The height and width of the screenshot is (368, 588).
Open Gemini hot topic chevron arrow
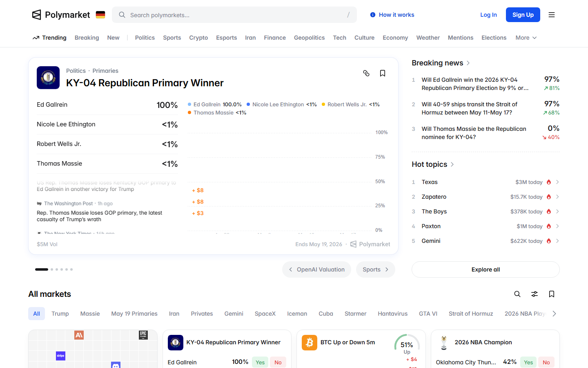pos(557,241)
